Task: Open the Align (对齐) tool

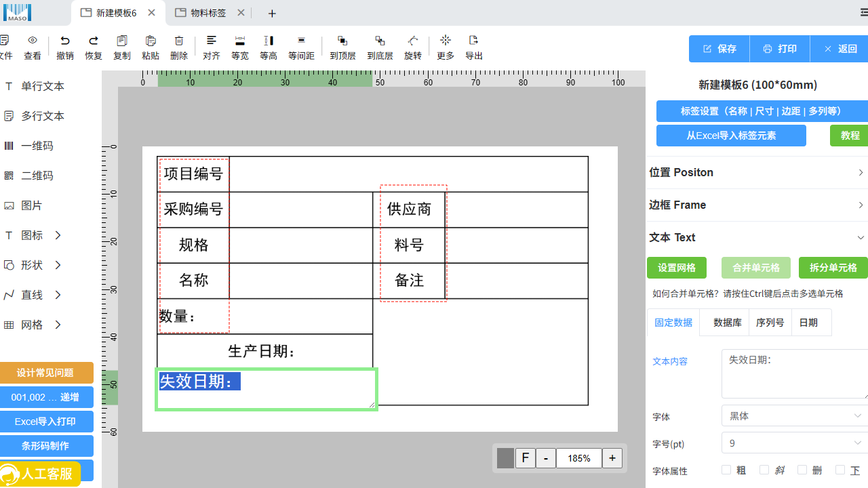Action: coord(212,41)
